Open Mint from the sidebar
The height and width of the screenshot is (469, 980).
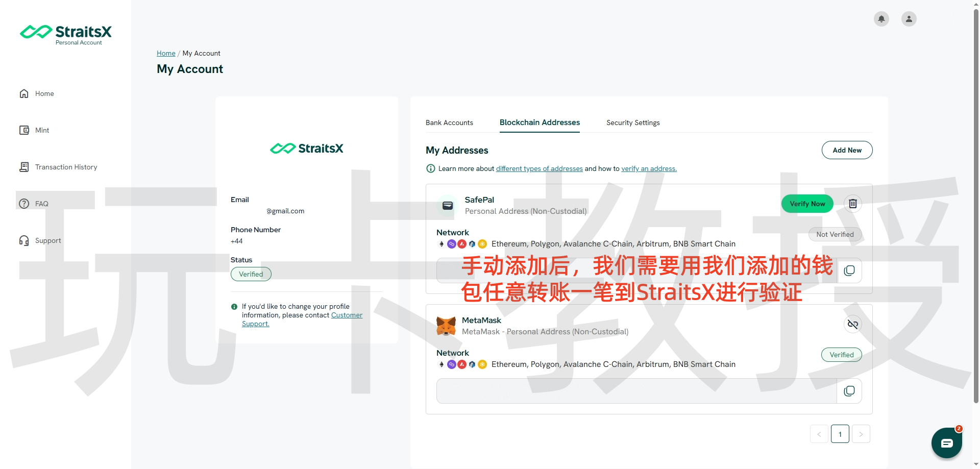pos(42,131)
